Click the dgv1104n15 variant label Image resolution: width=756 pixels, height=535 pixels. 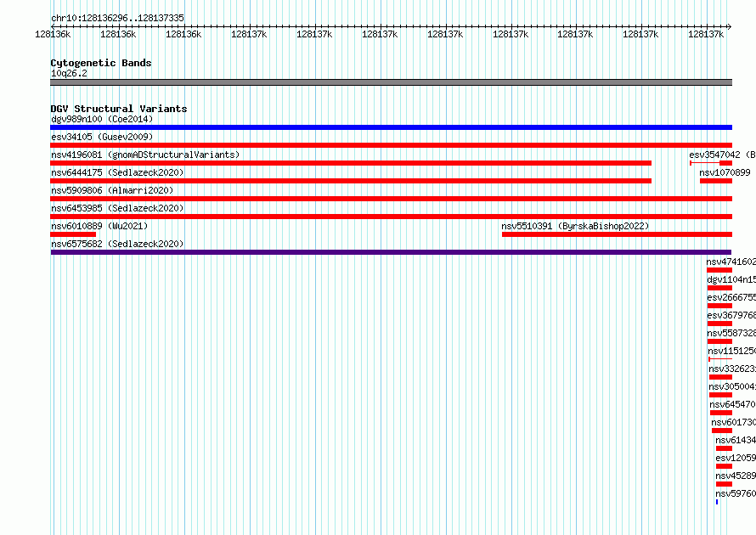[731, 279]
